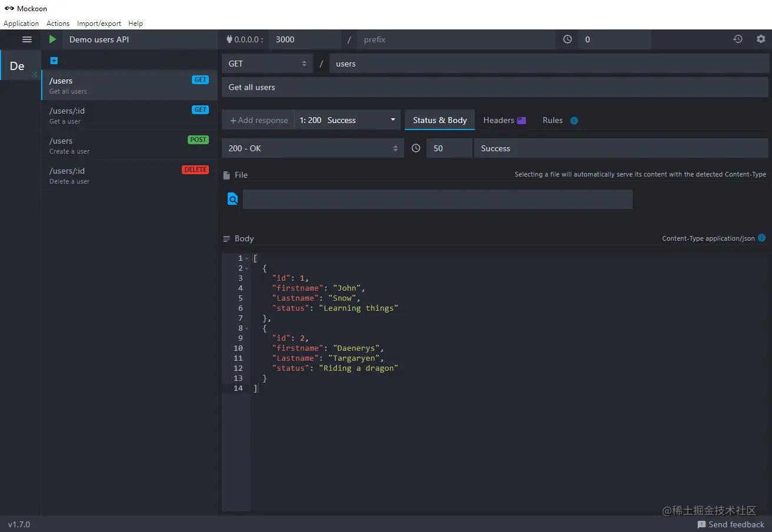Click the Body section lines icon
The width and height of the screenshot is (772, 532).
point(227,238)
